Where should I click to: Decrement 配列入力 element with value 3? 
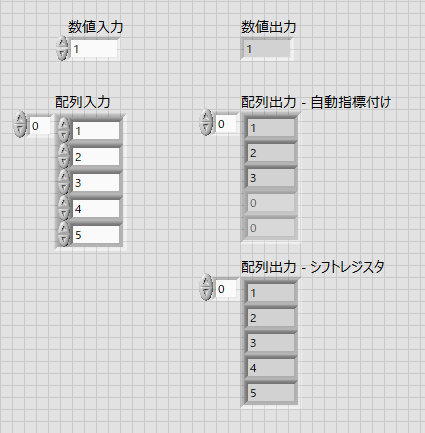pyautogui.click(x=64, y=188)
